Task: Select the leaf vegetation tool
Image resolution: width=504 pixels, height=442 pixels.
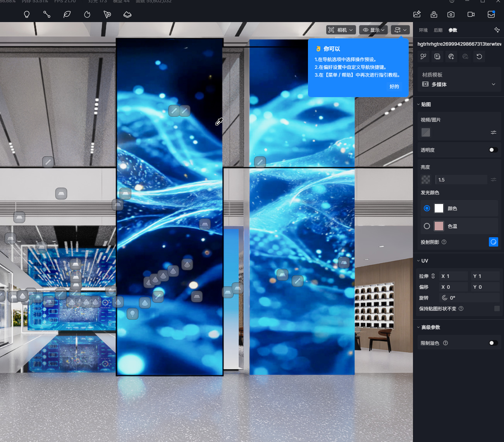Action: coord(67,14)
